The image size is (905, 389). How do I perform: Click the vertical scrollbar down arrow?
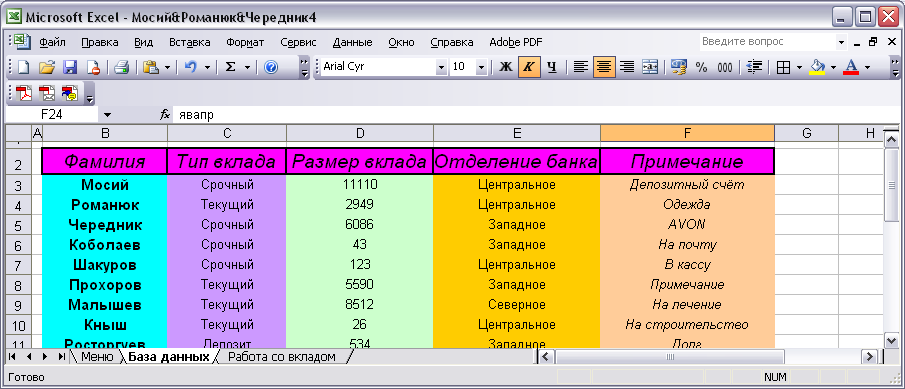891,340
